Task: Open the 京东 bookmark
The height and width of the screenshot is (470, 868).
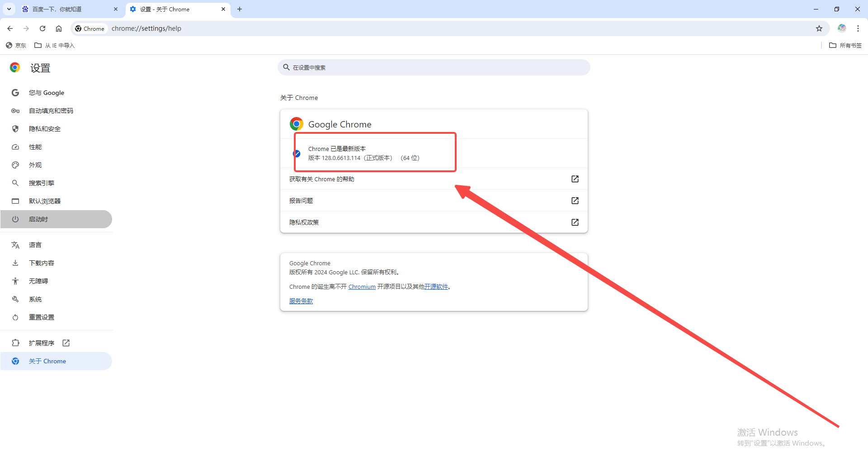Action: pos(16,45)
